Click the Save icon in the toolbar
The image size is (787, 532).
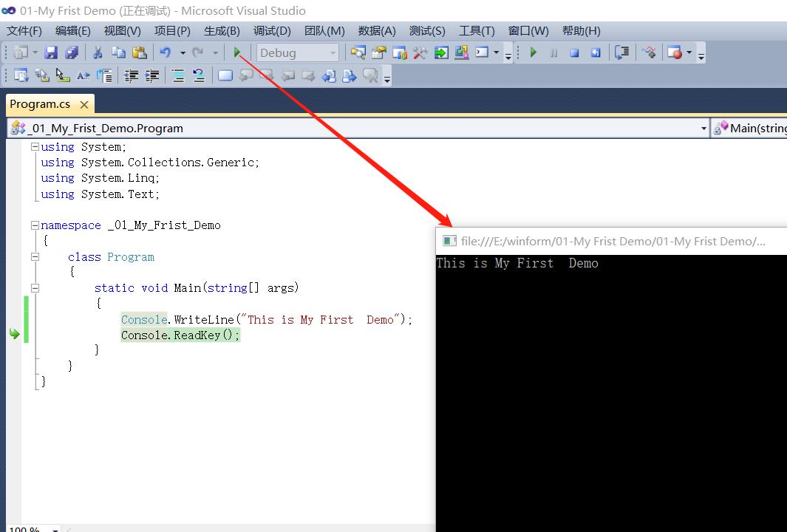point(51,52)
